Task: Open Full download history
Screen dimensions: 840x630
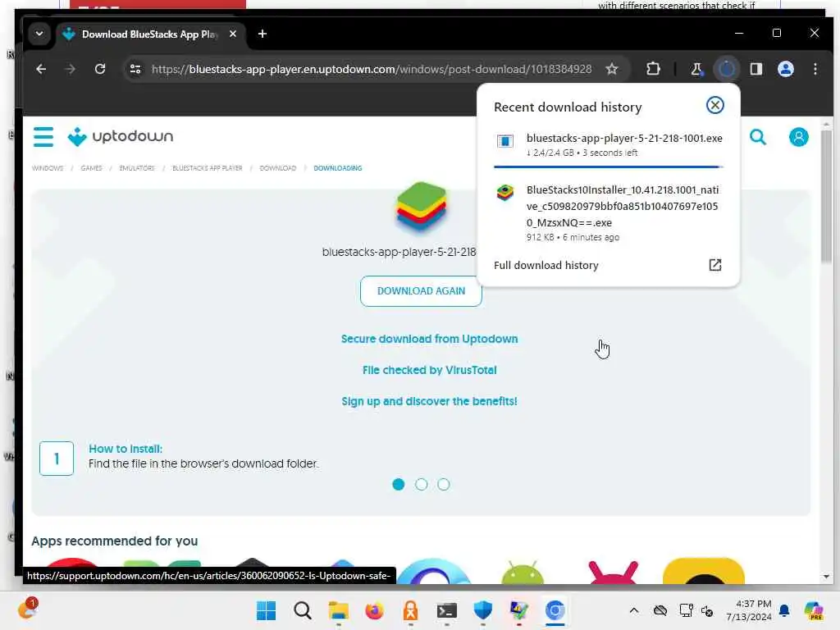Action: [546, 265]
